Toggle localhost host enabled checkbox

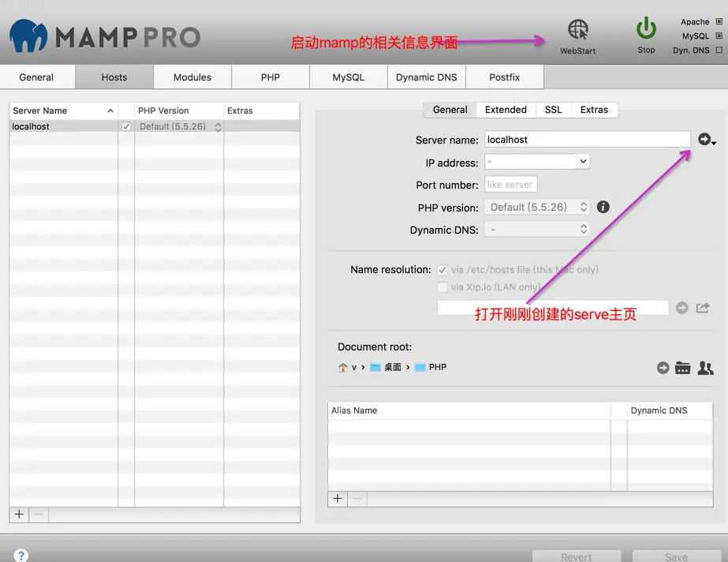126,126
